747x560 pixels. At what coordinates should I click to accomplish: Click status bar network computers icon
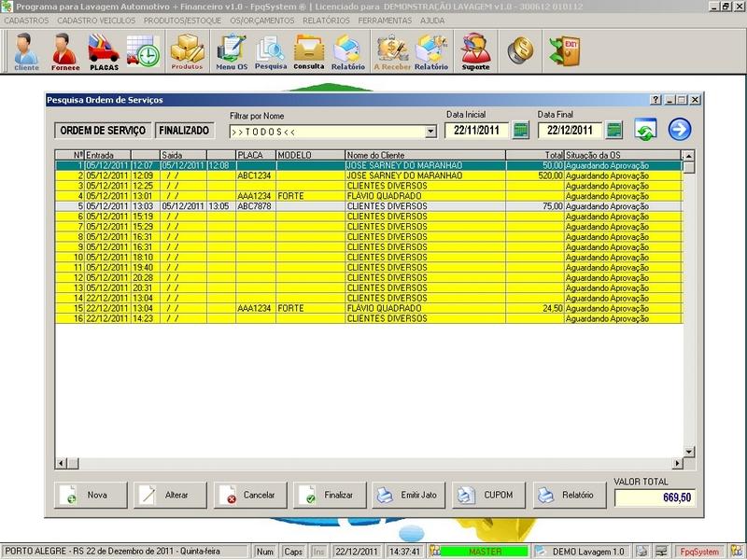point(662,552)
